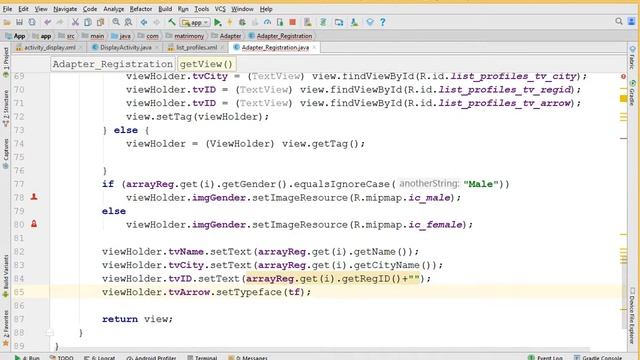Navigate Forward with the toolbar arrow
This screenshot has height=360, width=640.
(x=156, y=22)
